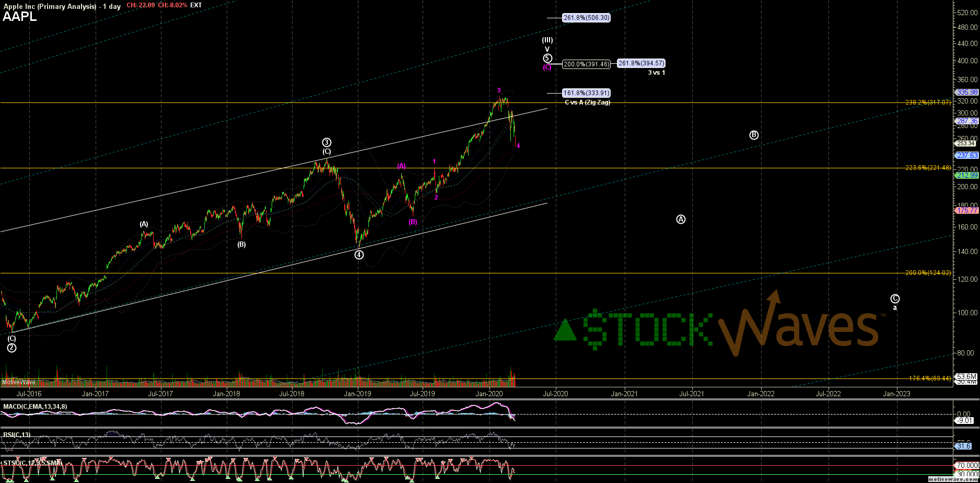Select the magenta (A) wave label

pyautogui.click(x=401, y=166)
